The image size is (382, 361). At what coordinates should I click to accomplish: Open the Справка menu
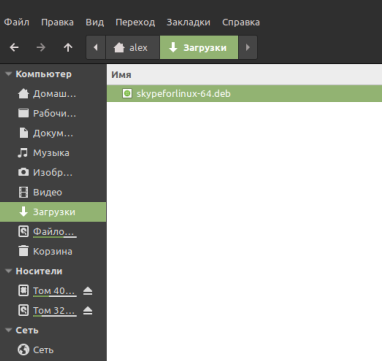(x=241, y=22)
